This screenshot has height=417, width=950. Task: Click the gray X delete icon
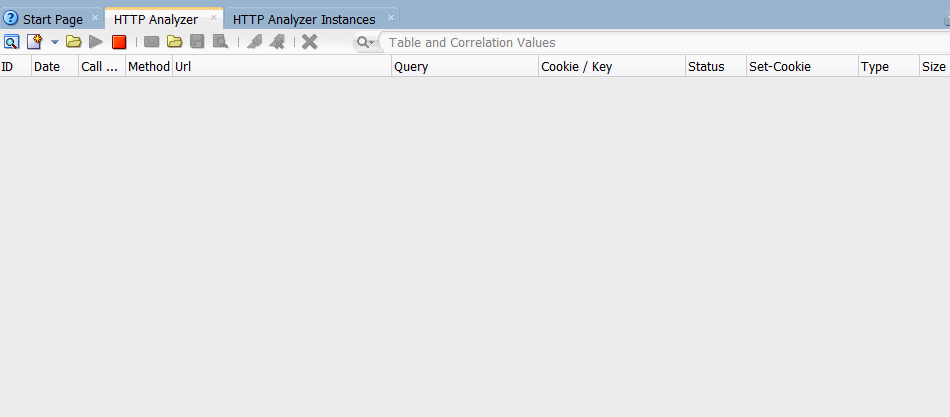tap(310, 42)
